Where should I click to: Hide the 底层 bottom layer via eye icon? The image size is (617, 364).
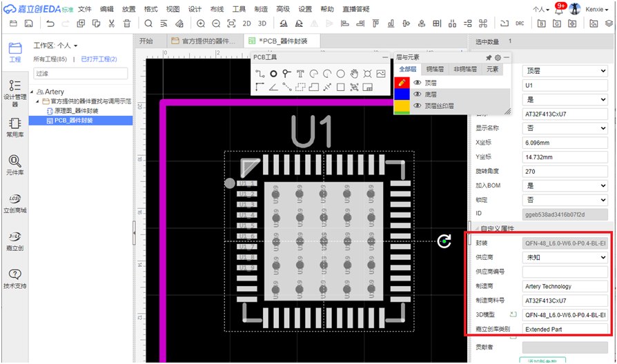point(417,94)
